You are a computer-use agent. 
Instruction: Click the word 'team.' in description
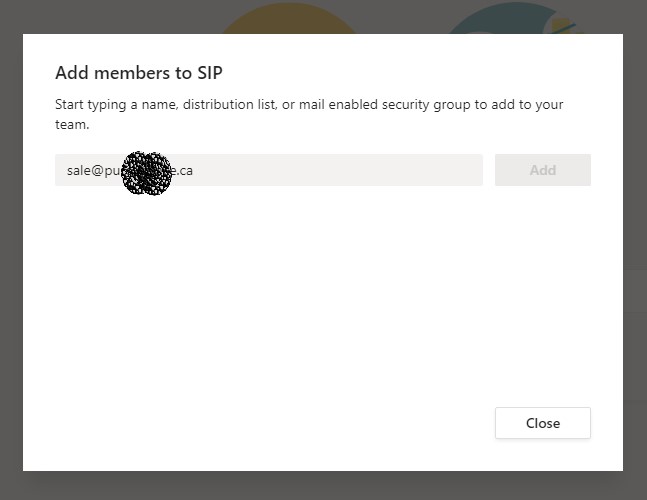(x=72, y=125)
